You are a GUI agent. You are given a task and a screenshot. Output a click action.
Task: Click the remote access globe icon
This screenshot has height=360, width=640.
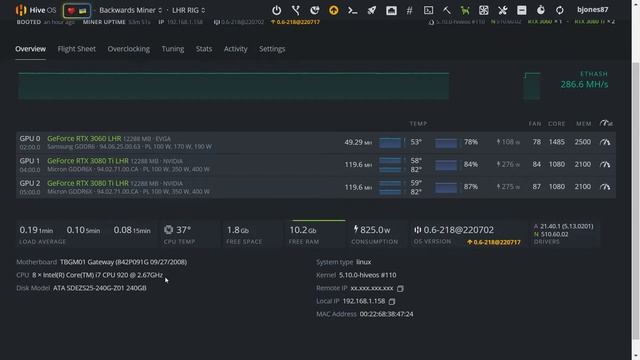314,10
